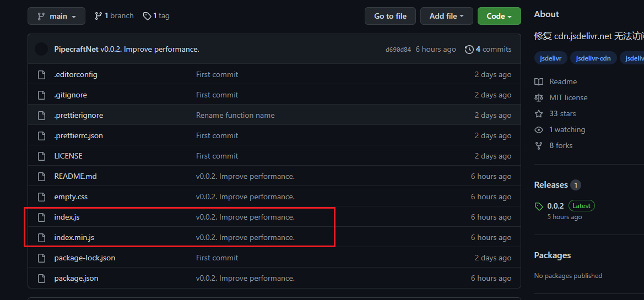View the 1 branch link
The width and height of the screenshot is (644, 300).
114,16
